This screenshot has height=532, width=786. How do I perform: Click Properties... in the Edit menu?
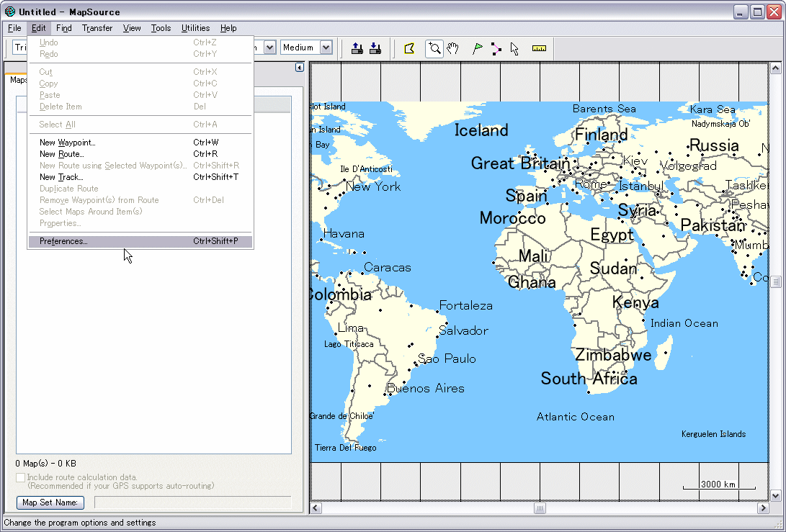[x=140, y=223]
